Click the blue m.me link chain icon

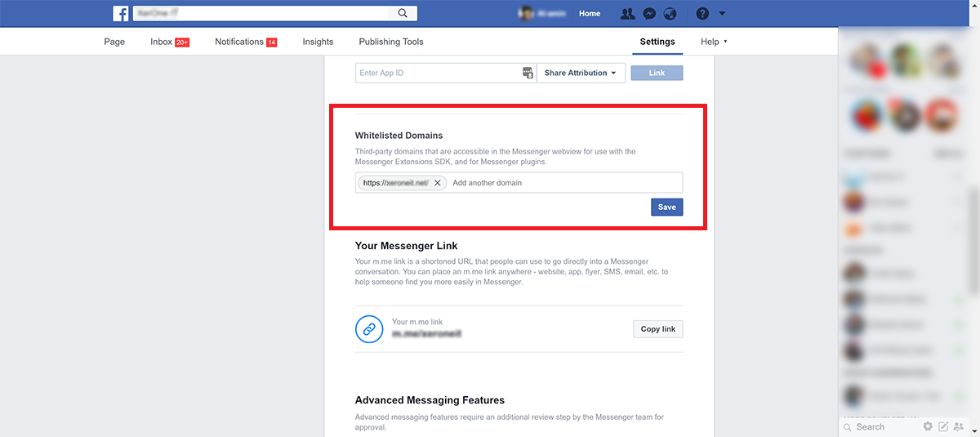click(369, 329)
